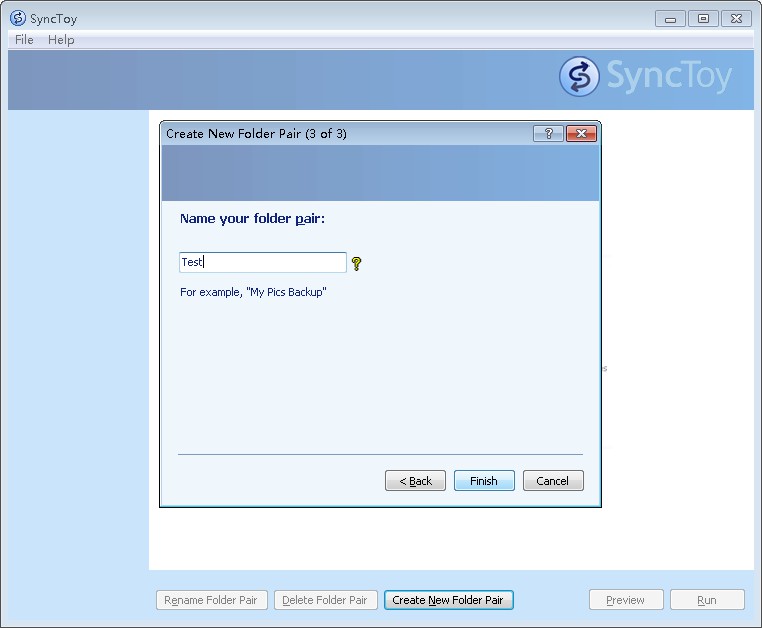Click the Run button
The image size is (762, 628).
coord(707,600)
